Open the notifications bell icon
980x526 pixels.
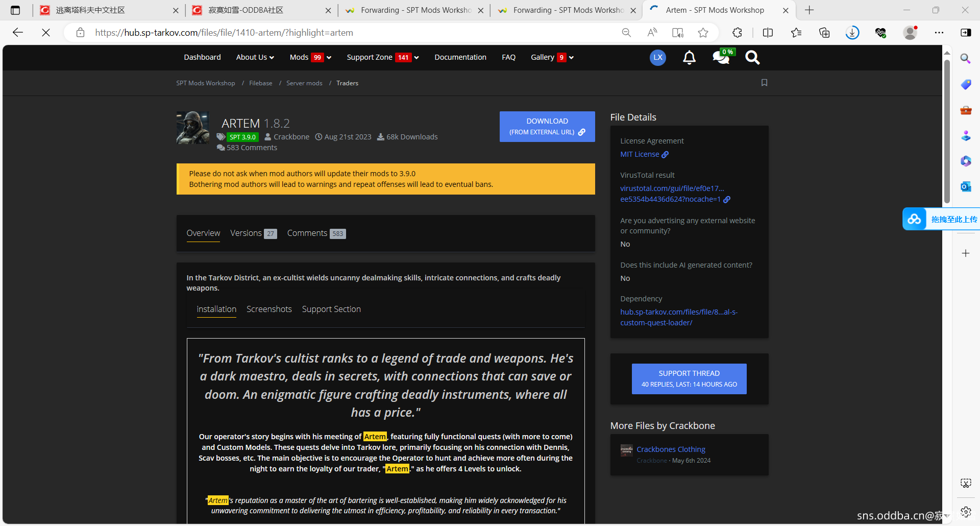point(689,58)
